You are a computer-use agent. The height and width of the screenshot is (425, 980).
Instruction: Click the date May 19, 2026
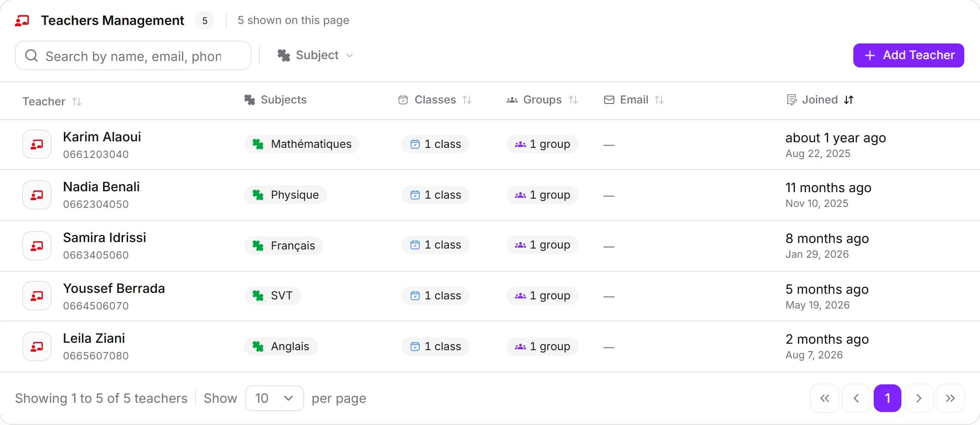point(817,305)
